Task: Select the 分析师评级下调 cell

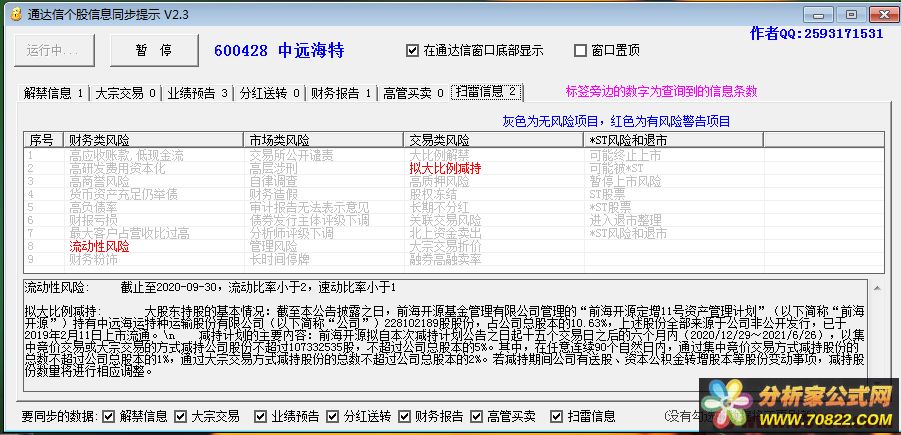Action: [291, 233]
